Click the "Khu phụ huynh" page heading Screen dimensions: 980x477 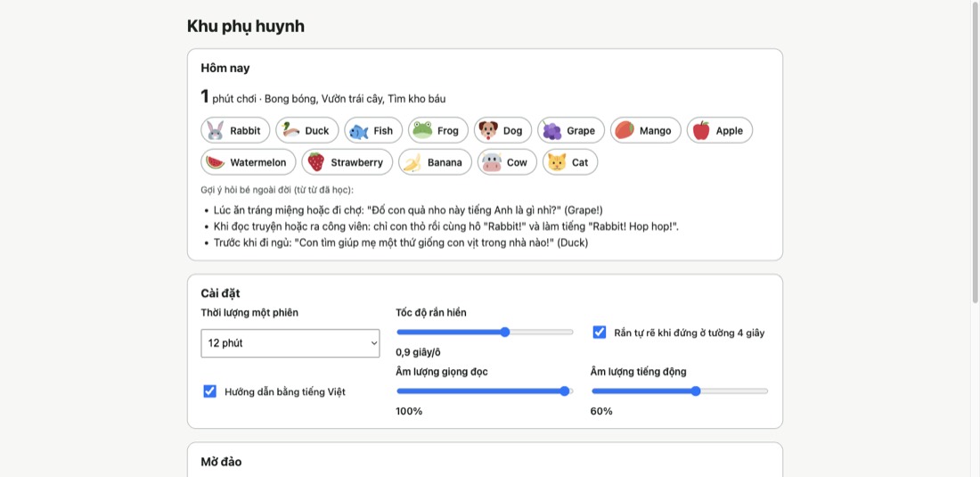pyautogui.click(x=246, y=26)
